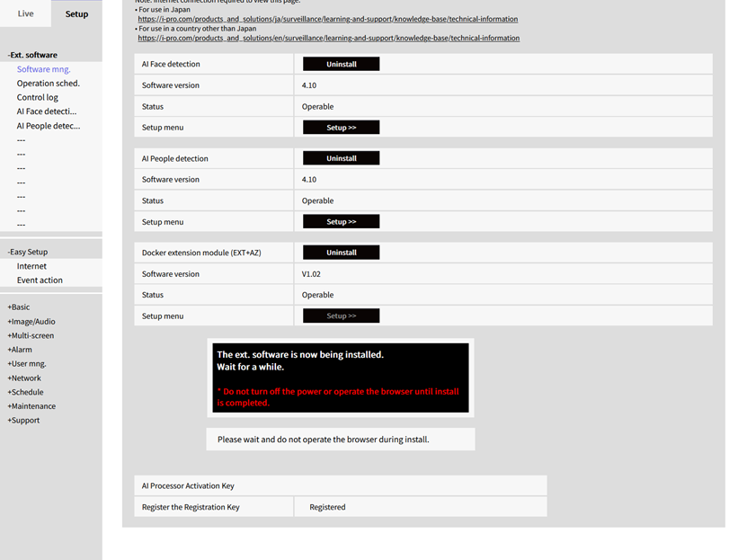The height and width of the screenshot is (560, 747).
Task: Expand the Network menu section
Action: click(x=24, y=378)
